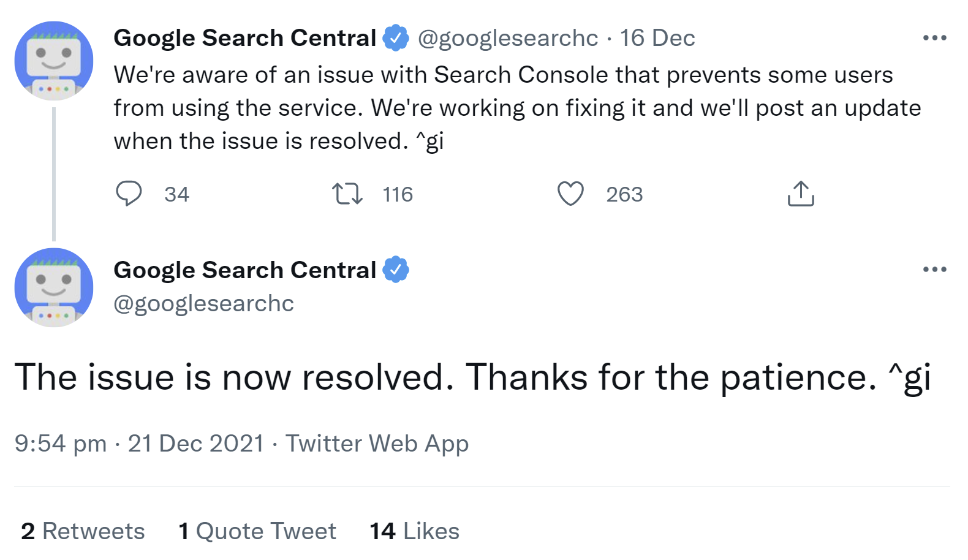Like the first tweet using the heart icon
Image resolution: width=968 pixels, height=560 pixels.
(x=571, y=194)
